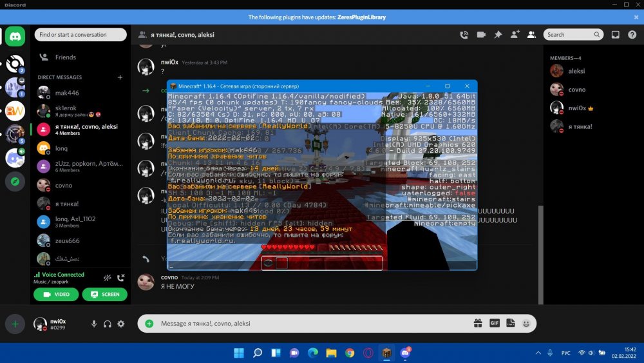Open the emoji picker

(x=526, y=324)
